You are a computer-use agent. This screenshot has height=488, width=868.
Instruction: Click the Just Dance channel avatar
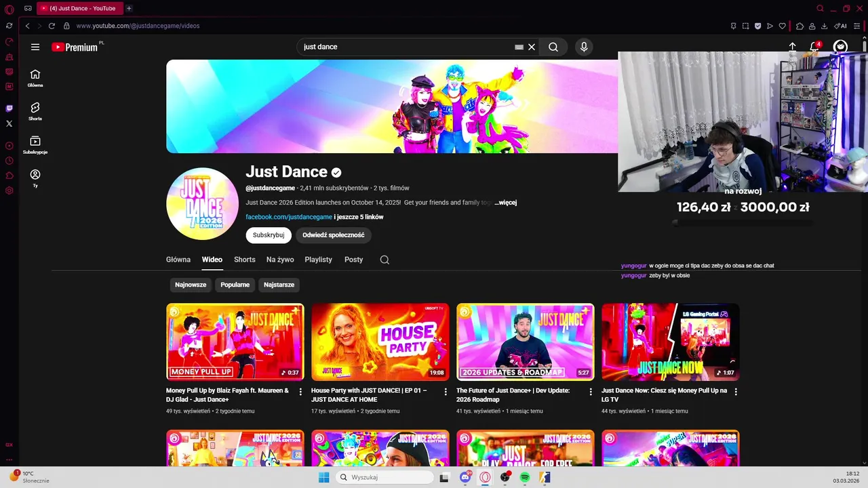pyautogui.click(x=202, y=203)
